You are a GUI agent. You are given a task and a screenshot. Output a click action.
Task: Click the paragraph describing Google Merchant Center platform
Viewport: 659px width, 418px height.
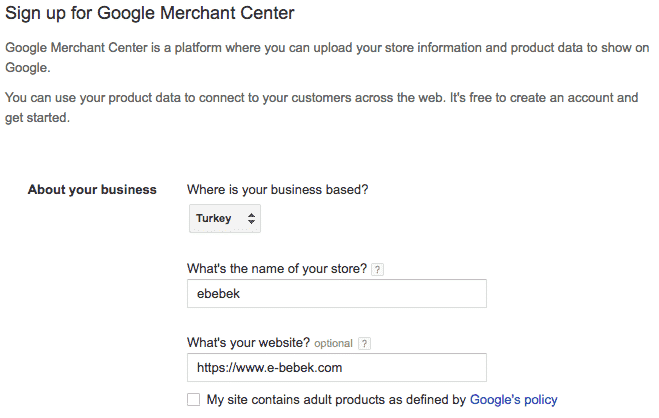[x=327, y=58]
